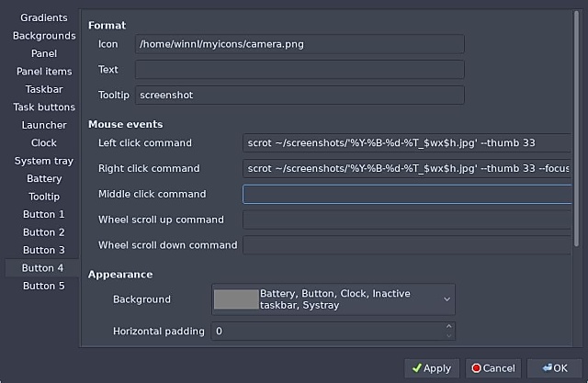588x383 pixels.
Task: Open Task buttons settings
Action: [x=43, y=107]
